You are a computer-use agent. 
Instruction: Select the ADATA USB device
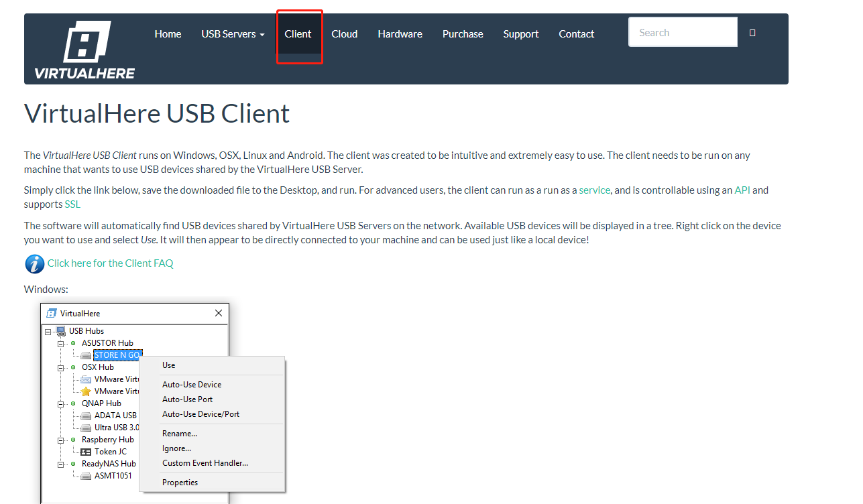(x=115, y=416)
